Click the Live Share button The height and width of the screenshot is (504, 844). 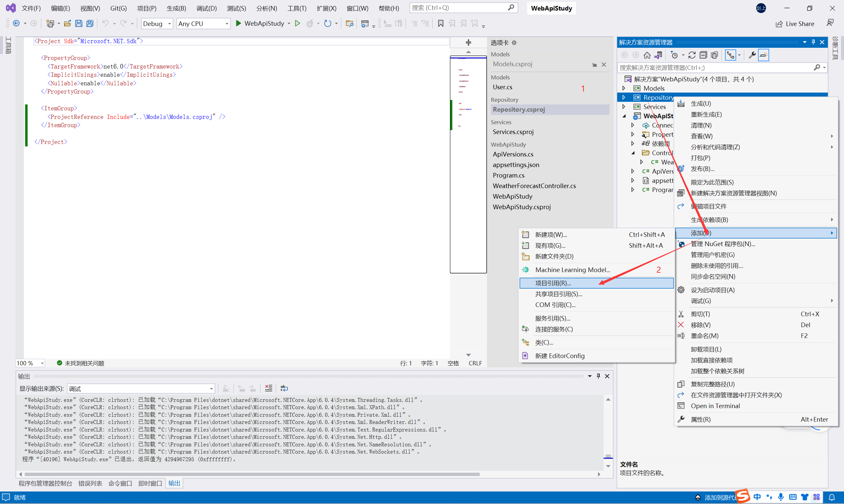(795, 24)
